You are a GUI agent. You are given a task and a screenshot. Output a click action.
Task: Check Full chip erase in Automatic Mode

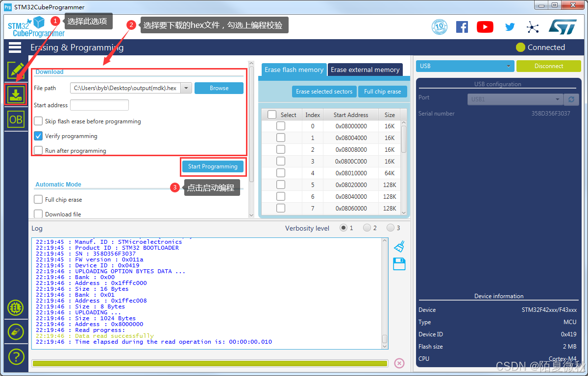pos(38,199)
